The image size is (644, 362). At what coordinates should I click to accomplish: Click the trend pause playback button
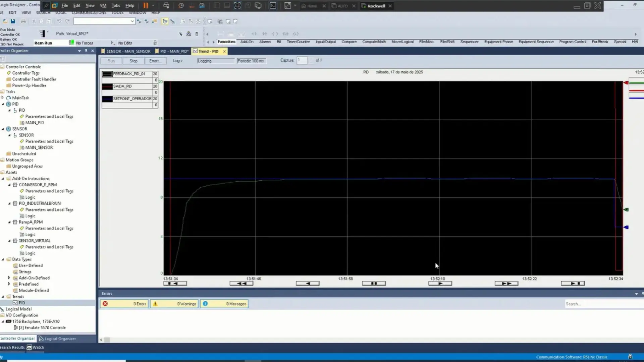click(x=374, y=284)
